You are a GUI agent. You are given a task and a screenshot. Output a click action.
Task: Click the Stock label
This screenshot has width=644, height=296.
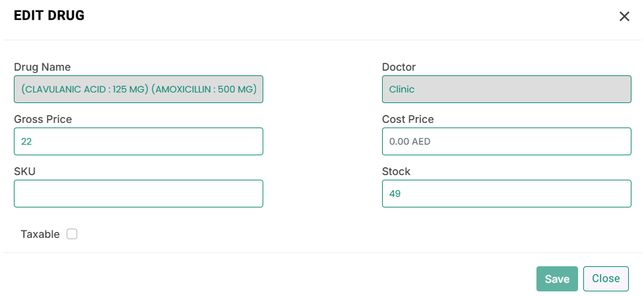pyautogui.click(x=396, y=171)
